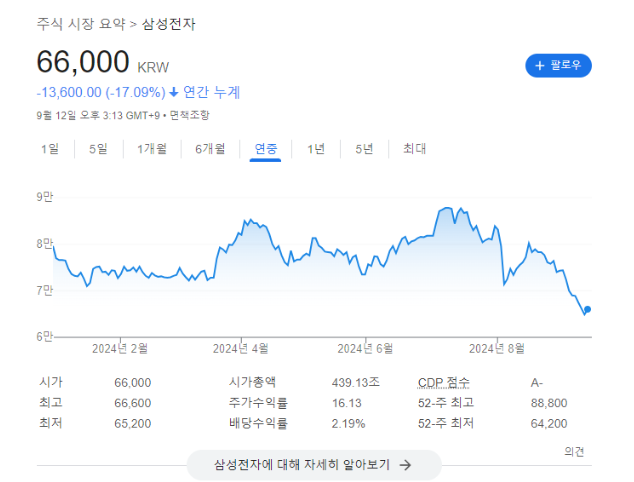Click the 배당수익률 value 2.19%
Viewport: 634px width, 482px height.
click(x=348, y=424)
